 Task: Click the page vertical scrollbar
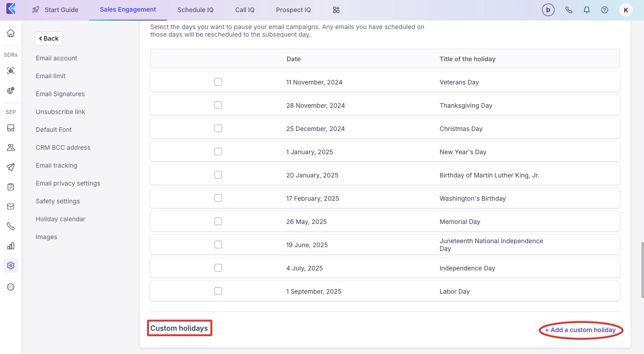tap(642, 270)
